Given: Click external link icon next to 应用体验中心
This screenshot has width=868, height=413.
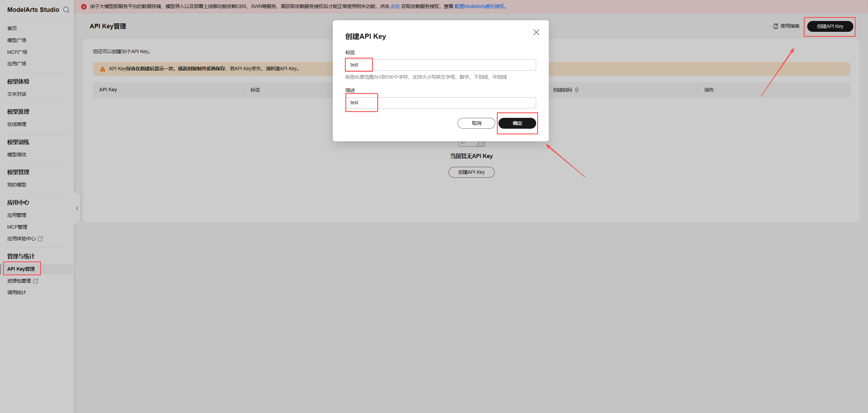Looking at the screenshot, I should pos(41,239).
